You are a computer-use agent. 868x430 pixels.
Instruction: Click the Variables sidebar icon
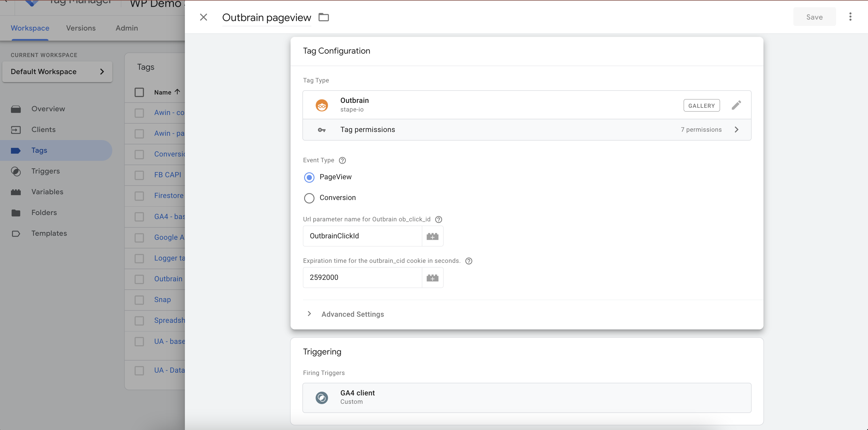pos(16,192)
